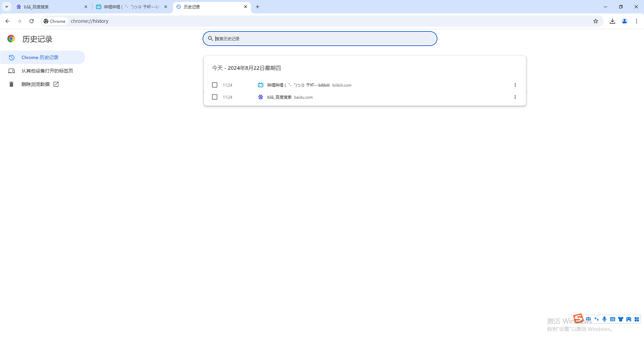Click the bilibili favicon in history list
Viewport: 644px width, 349px height.
coord(261,85)
